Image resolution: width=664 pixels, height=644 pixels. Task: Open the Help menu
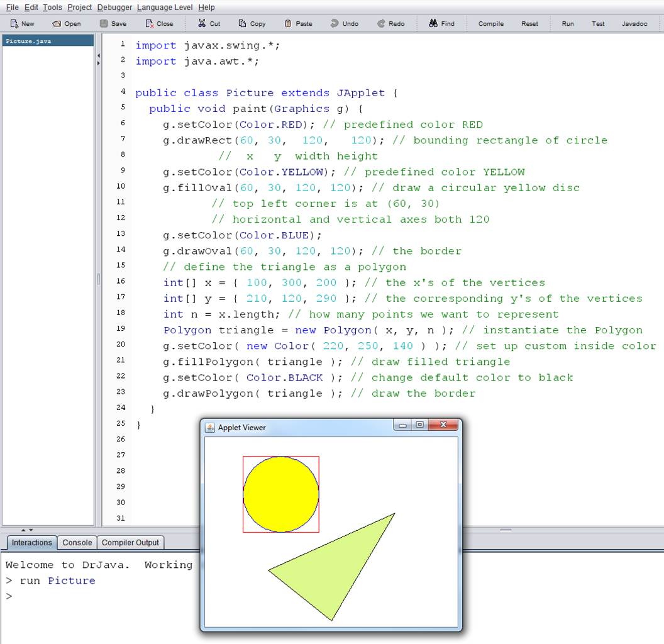[x=207, y=7]
